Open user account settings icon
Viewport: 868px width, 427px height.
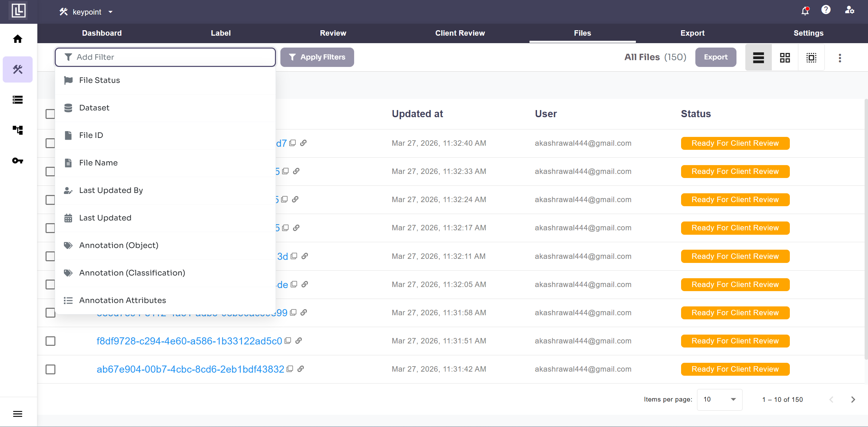point(849,10)
